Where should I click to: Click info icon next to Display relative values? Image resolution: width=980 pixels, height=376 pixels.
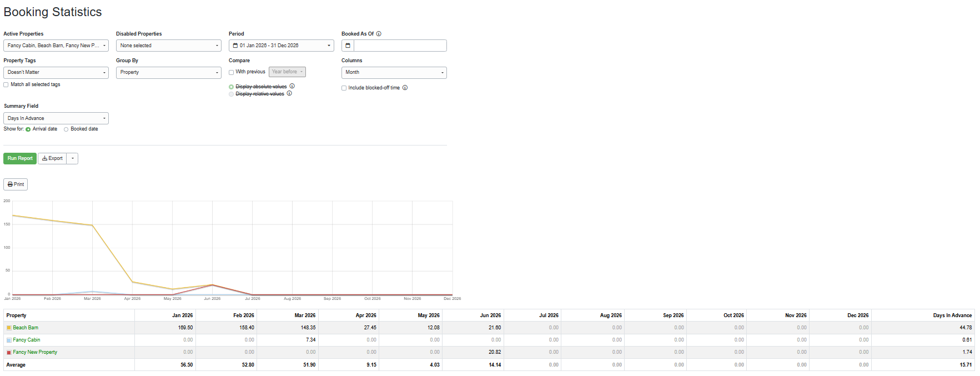[289, 93]
